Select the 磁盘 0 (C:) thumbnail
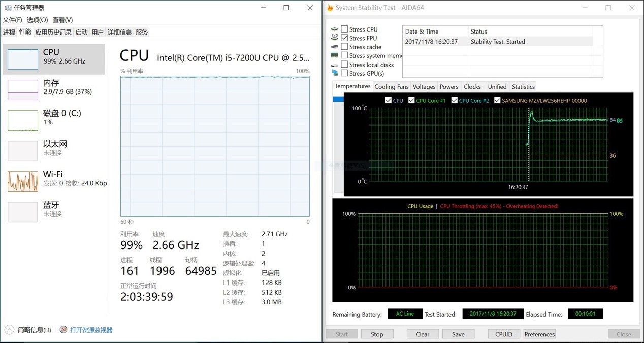Screen dimensions: 644x343 [x=23, y=120]
